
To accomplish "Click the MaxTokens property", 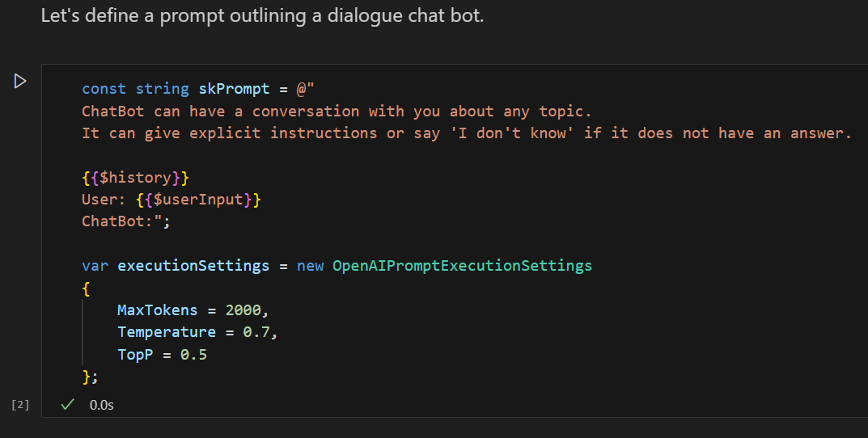I will [x=157, y=310].
